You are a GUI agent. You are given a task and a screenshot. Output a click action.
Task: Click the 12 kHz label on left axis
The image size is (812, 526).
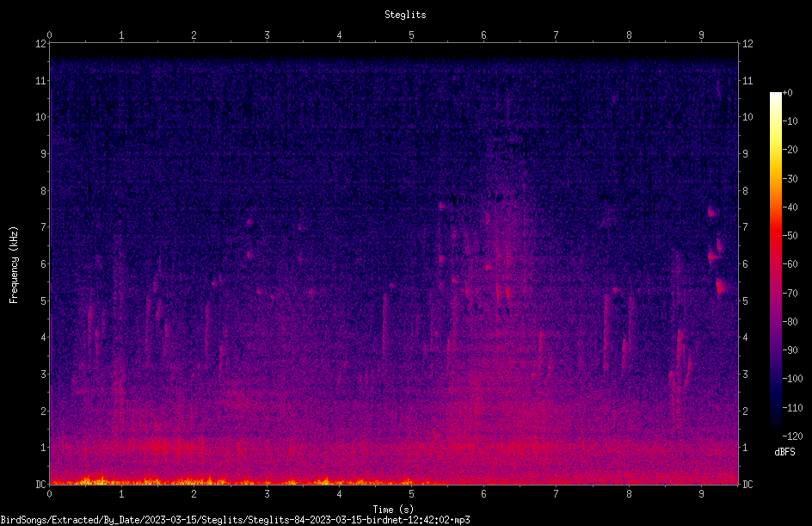click(41, 44)
